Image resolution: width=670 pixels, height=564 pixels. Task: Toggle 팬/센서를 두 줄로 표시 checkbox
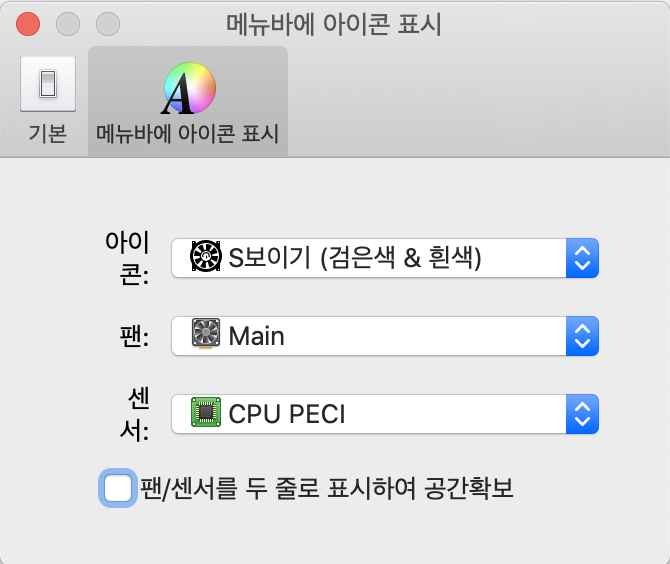(x=118, y=488)
